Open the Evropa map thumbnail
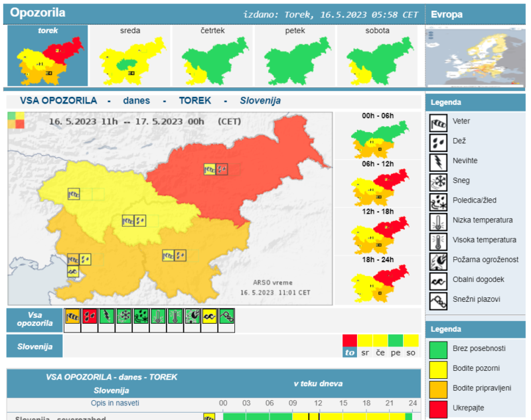The image size is (531, 420). click(475, 57)
